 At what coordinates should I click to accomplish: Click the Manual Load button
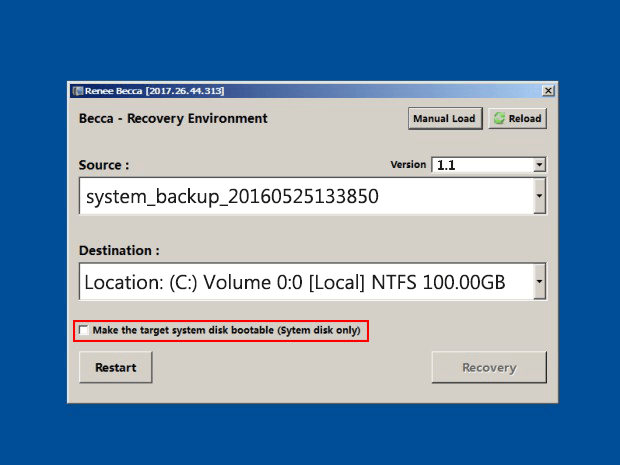pyautogui.click(x=445, y=118)
